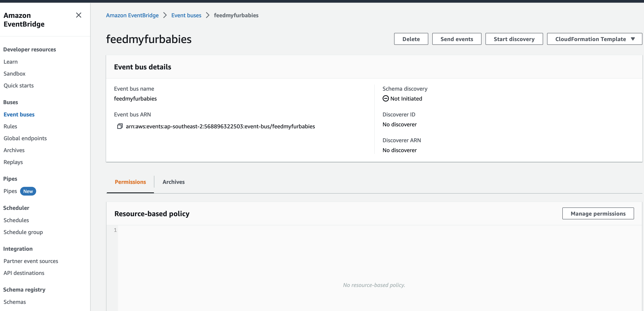644x311 pixels.
Task: Go to Event buses breadcrumb link
Action: [186, 15]
